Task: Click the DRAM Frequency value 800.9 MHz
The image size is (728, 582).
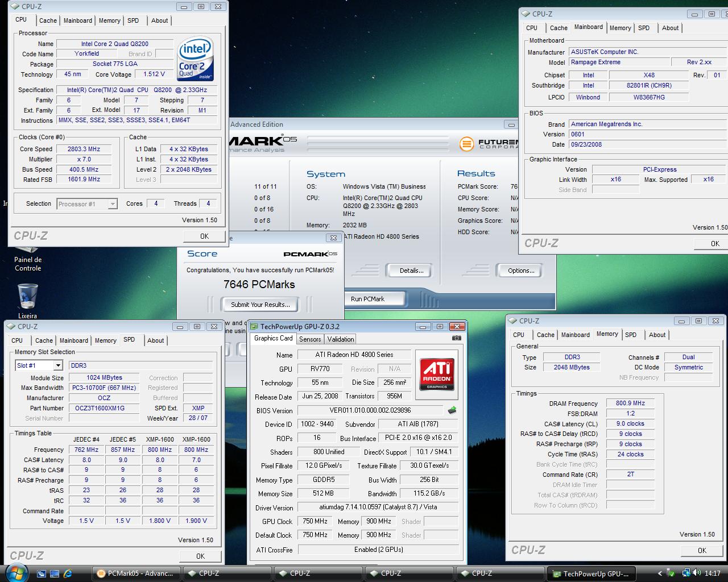Action: (x=630, y=403)
